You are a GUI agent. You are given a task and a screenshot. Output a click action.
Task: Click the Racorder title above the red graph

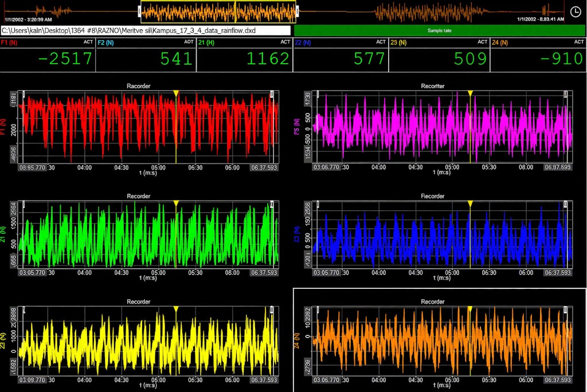(x=139, y=86)
